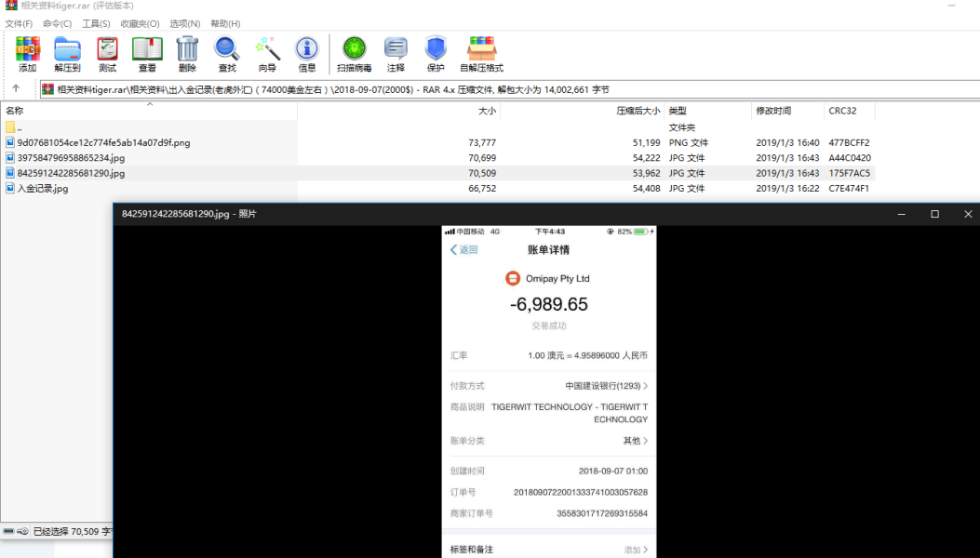980x558 pixels.
Task: Open the 工具(S) menu
Action: pos(95,23)
